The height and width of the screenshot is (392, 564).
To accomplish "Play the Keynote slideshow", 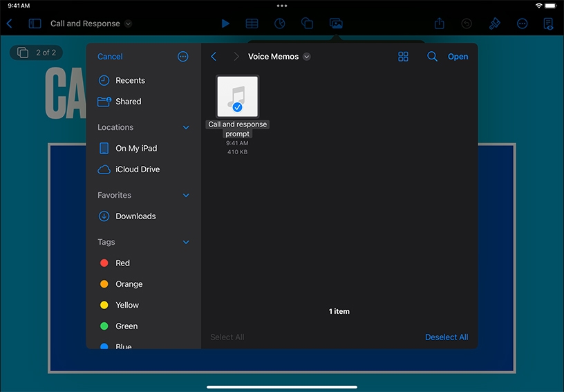I will point(225,24).
